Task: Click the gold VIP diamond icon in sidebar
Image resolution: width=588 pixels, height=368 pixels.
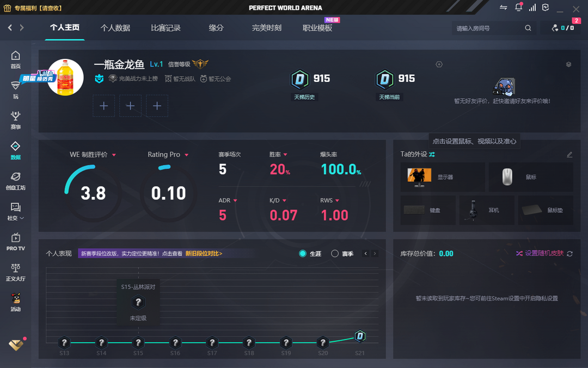Action: tap(16, 345)
